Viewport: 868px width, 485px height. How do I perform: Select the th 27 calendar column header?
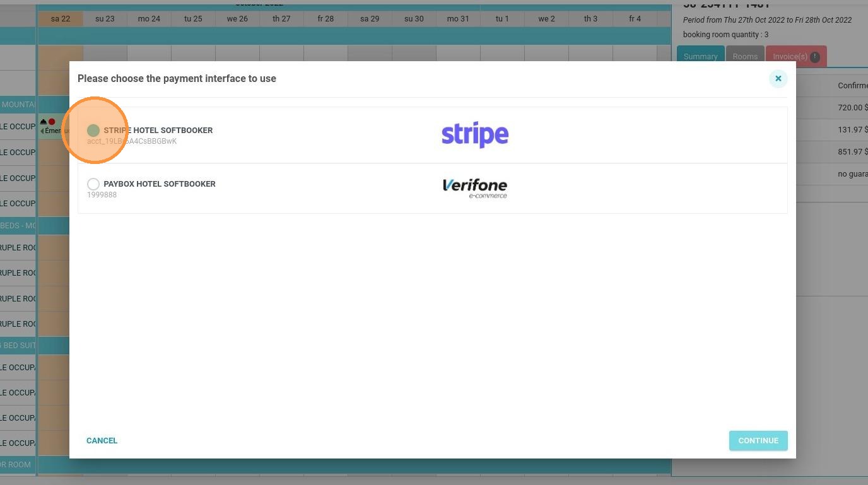[x=281, y=19]
